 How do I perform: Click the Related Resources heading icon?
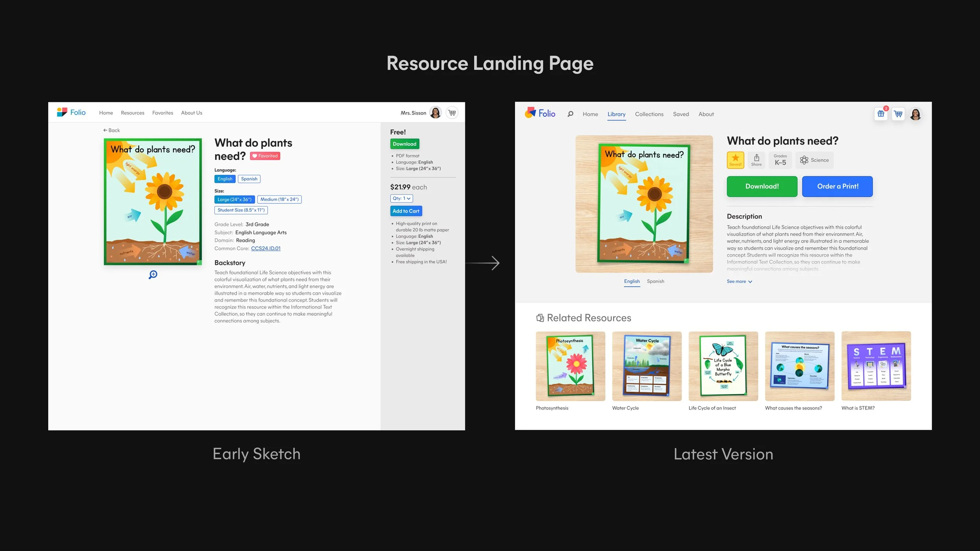(540, 318)
